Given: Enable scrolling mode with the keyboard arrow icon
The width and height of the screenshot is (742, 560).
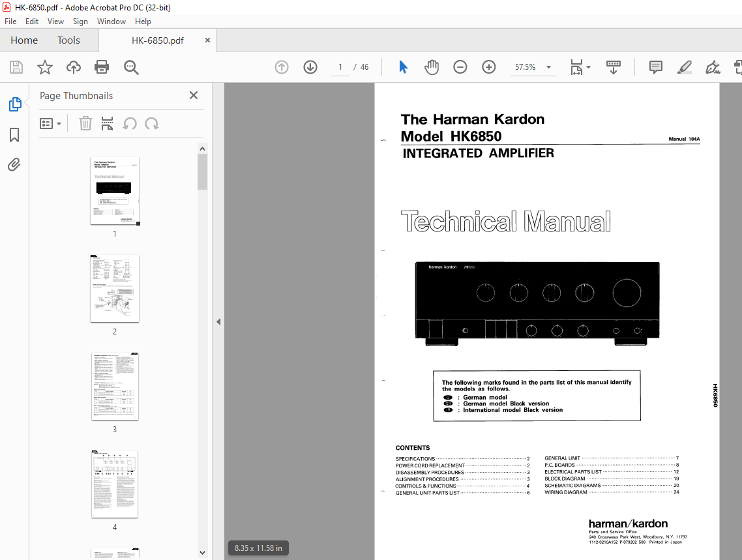Looking at the screenshot, I should (614, 67).
